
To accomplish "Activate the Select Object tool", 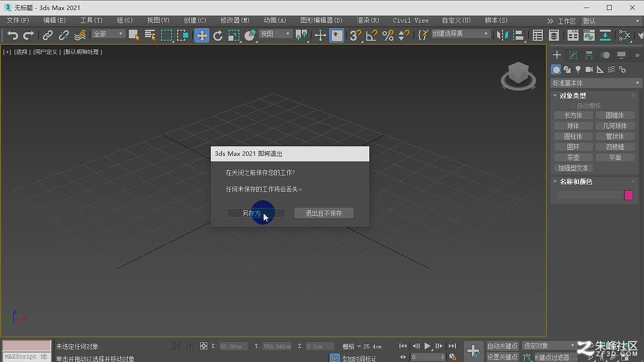I will click(134, 35).
